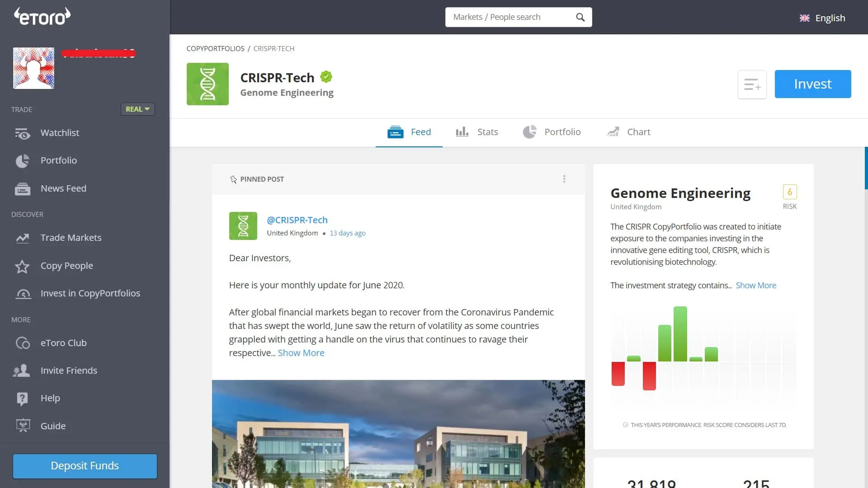The width and height of the screenshot is (868, 488).
Task: Open the Guide sidebar item
Action: click(53, 426)
